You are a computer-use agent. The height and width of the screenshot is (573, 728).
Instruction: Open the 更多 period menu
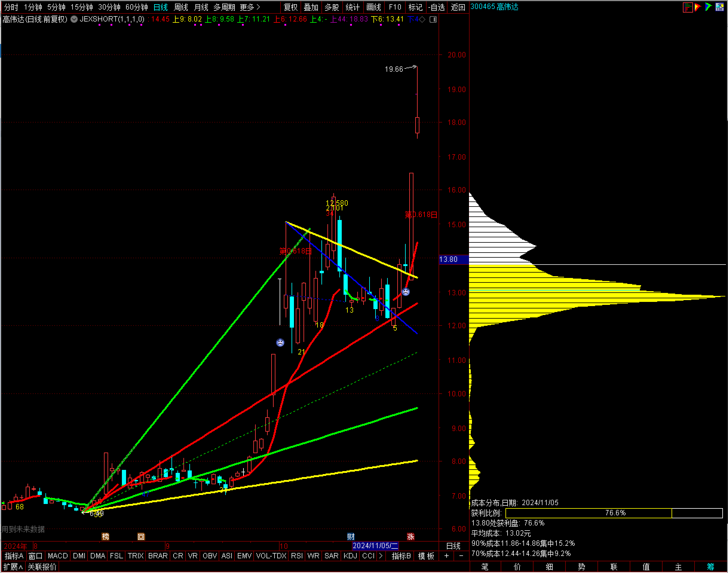tap(250, 7)
